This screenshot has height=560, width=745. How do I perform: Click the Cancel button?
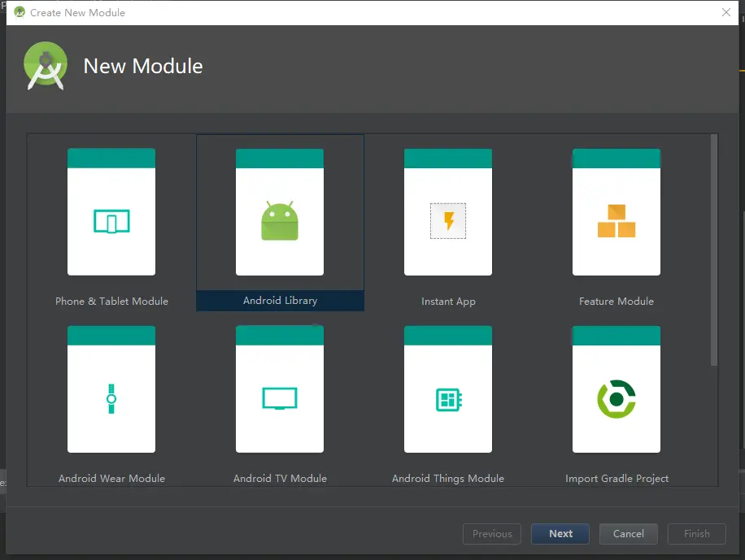(628, 534)
